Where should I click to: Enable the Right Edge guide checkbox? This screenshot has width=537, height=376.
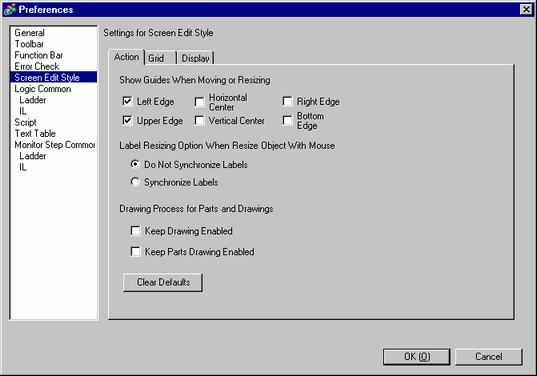tap(287, 101)
